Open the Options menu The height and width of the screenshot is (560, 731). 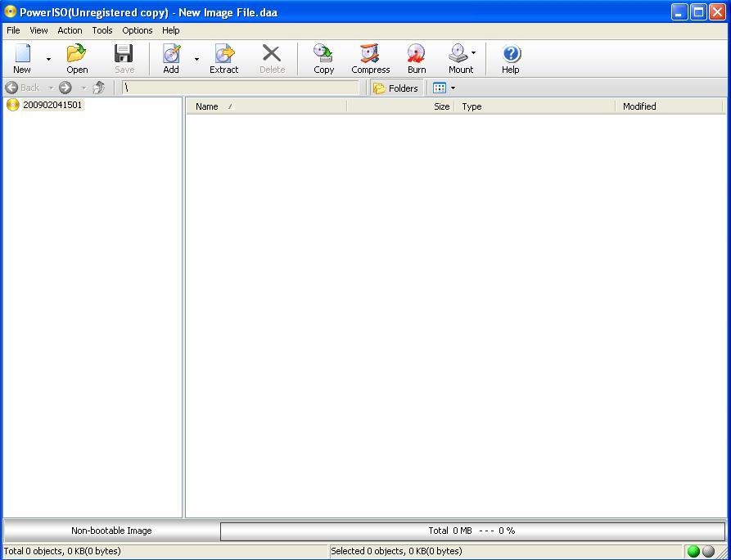click(137, 30)
